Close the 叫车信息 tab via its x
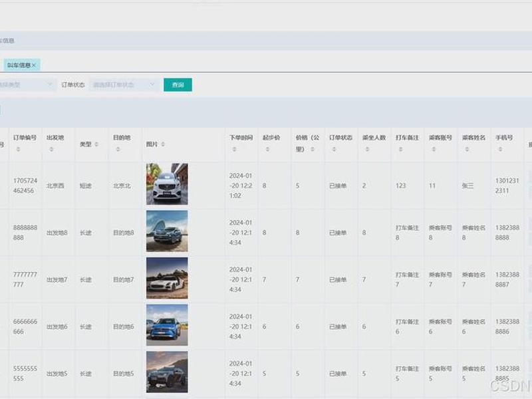 point(34,65)
